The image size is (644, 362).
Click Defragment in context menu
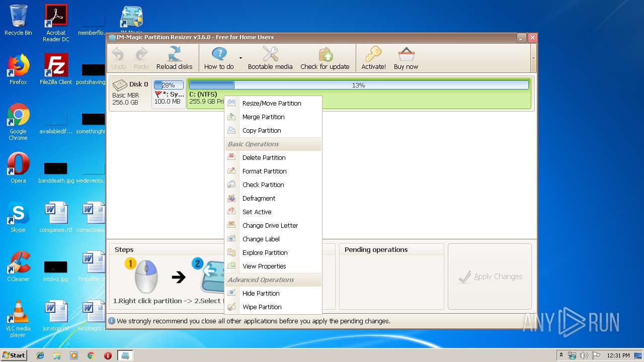point(273,198)
